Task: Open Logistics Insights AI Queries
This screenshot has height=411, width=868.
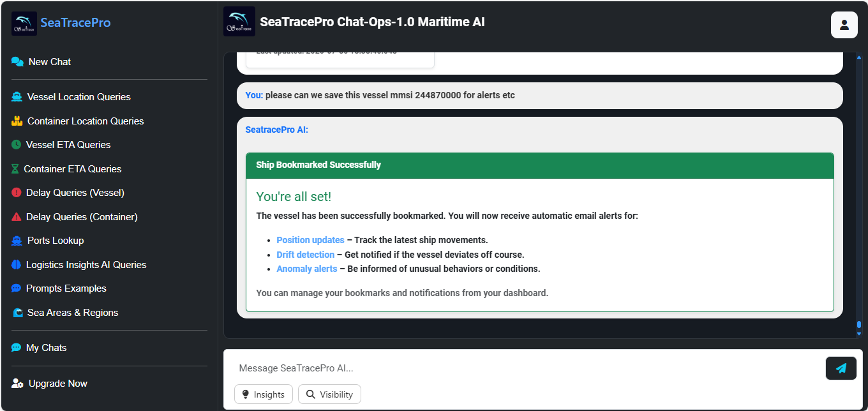Action: pos(79,265)
